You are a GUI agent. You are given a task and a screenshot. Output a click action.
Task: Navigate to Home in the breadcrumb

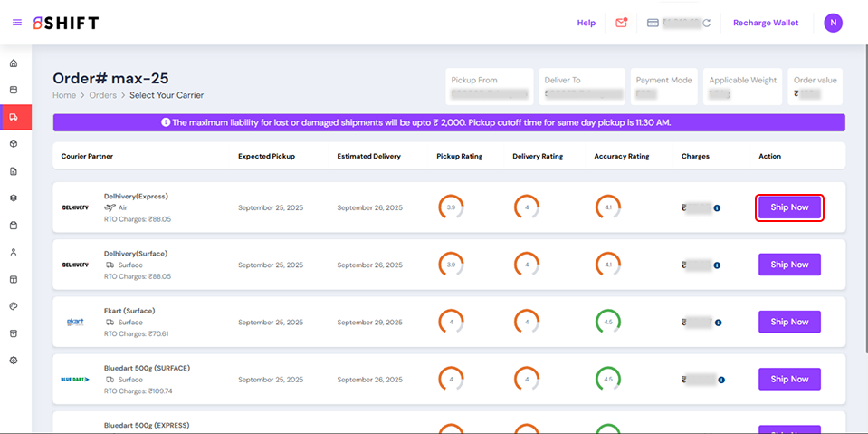64,95
